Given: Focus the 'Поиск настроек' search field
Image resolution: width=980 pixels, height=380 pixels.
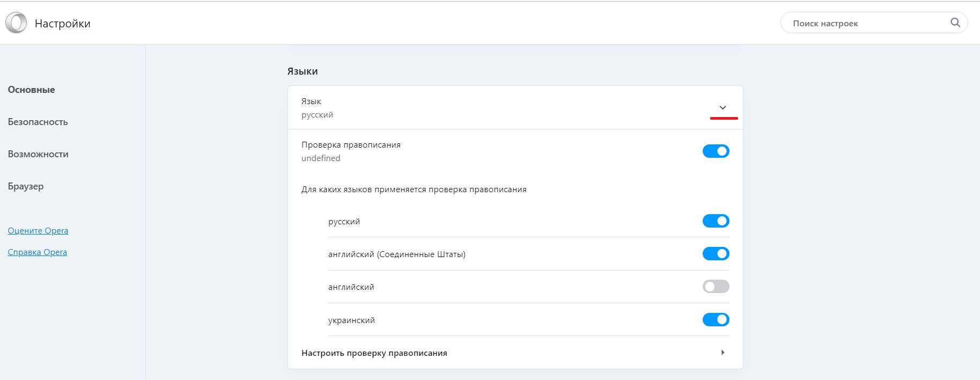Looking at the screenshot, I should [x=864, y=23].
